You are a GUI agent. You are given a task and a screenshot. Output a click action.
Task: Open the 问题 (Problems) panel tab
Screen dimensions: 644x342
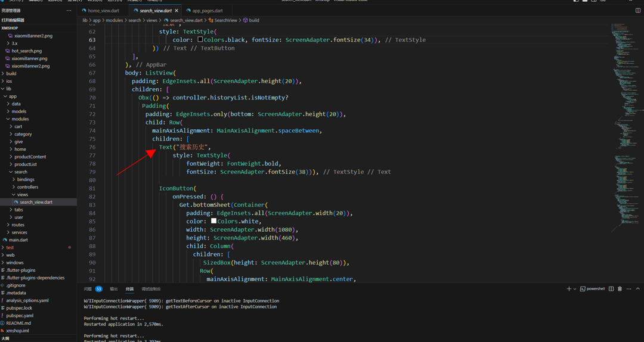point(88,289)
